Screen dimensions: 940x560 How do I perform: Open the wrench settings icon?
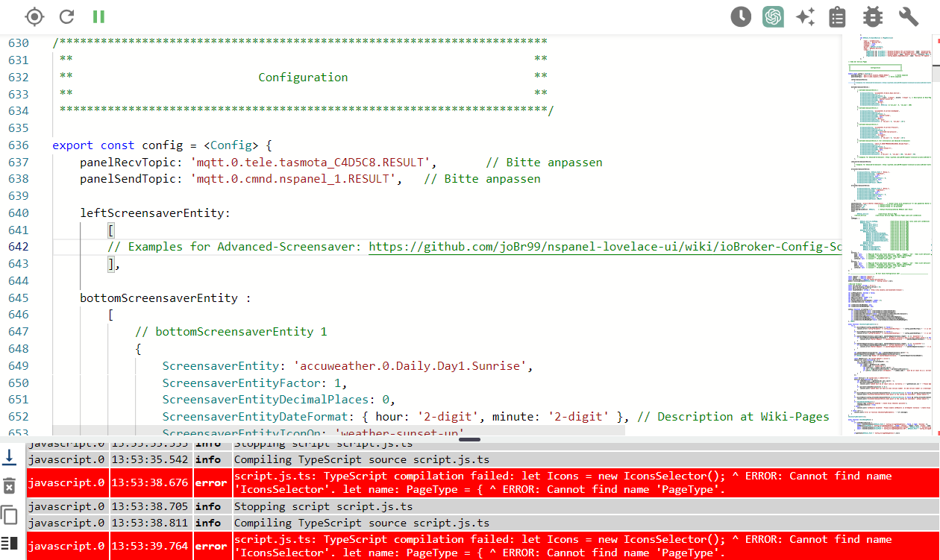pos(908,16)
